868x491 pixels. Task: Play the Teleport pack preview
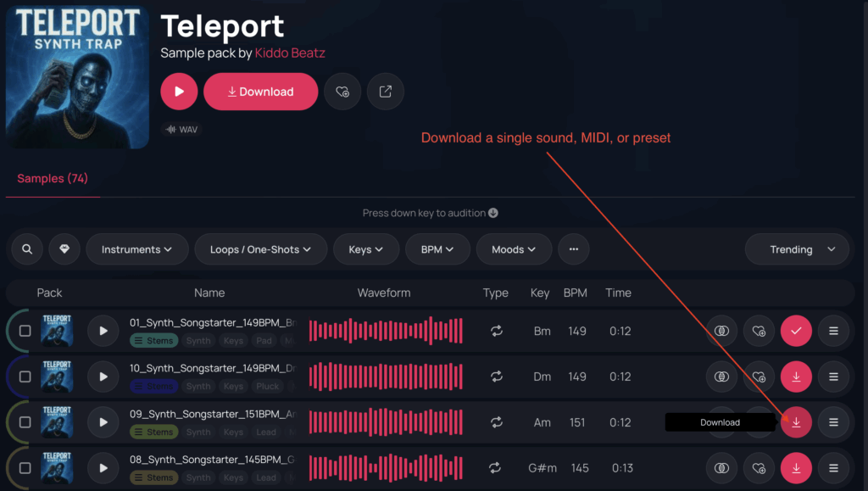click(179, 92)
